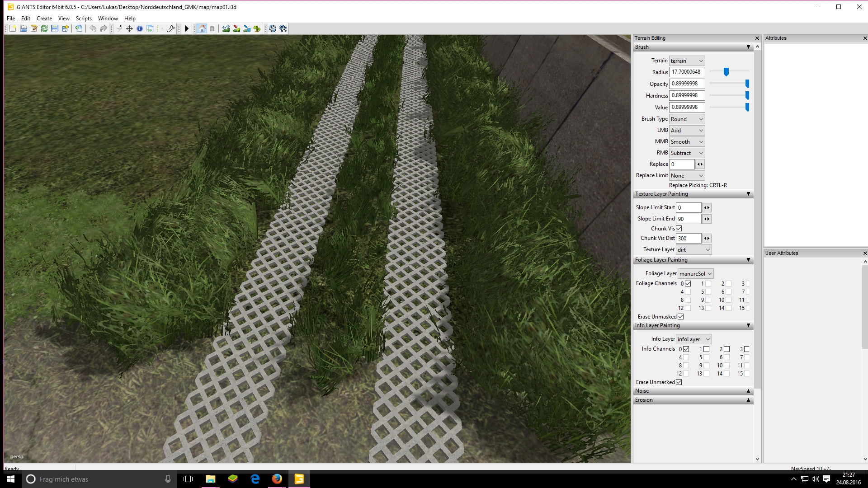Open the MMB action dropdown

(687, 142)
